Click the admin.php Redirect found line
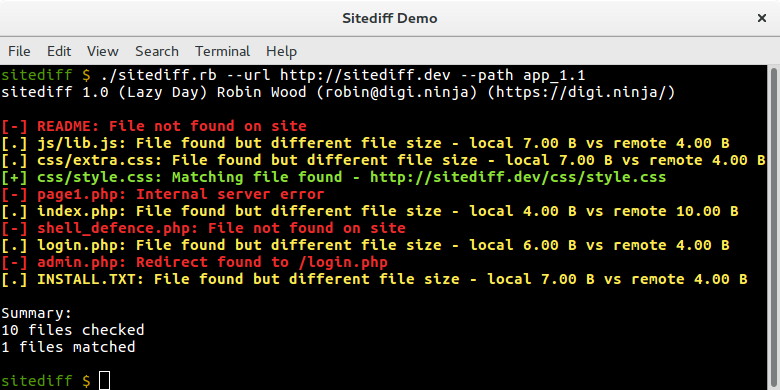 (194, 262)
